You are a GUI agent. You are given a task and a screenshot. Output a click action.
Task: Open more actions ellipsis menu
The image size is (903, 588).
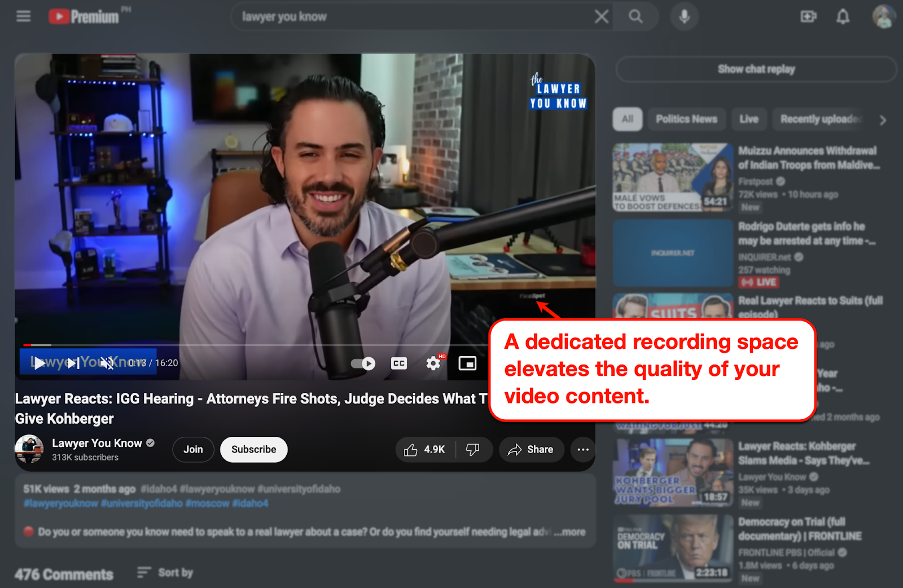pyautogui.click(x=583, y=449)
